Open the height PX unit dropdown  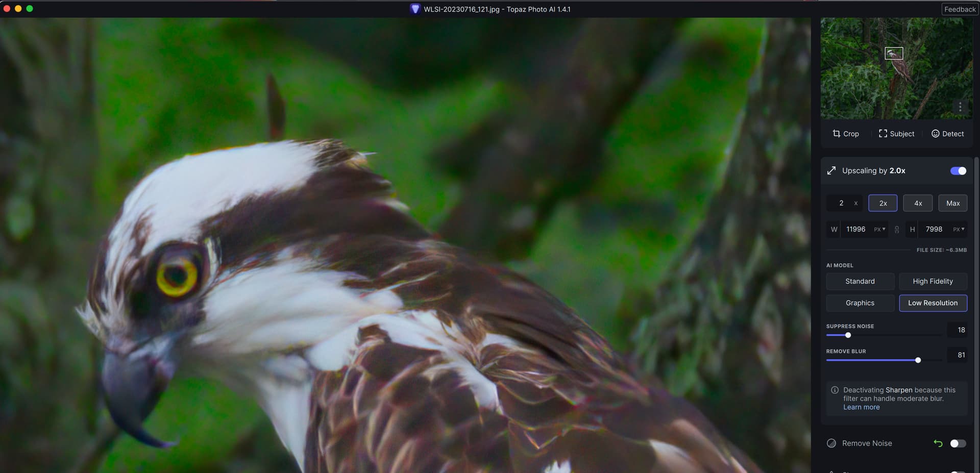click(959, 230)
